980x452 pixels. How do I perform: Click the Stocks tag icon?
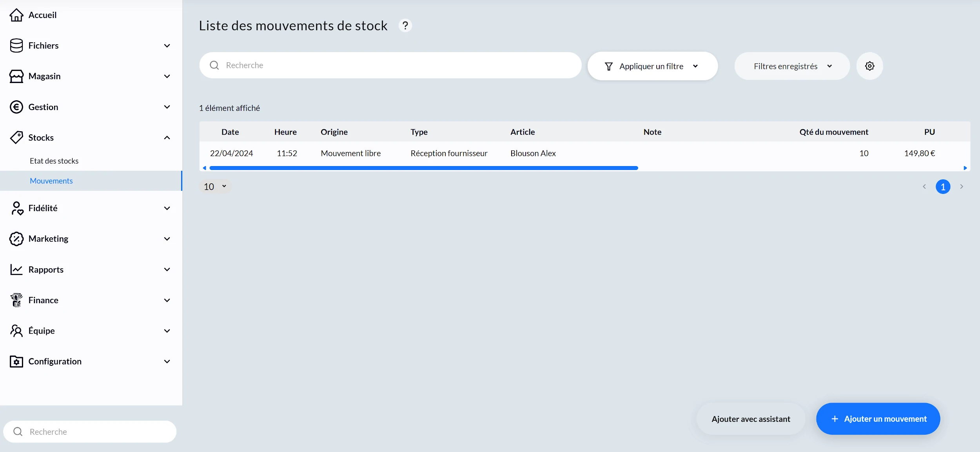tap(16, 137)
